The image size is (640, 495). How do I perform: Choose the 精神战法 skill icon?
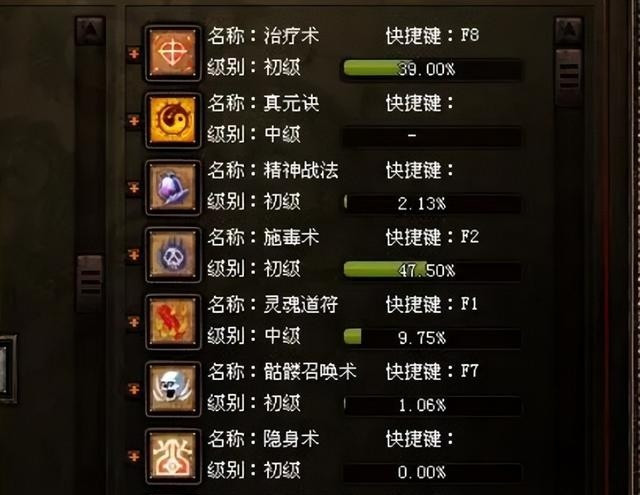click(173, 188)
